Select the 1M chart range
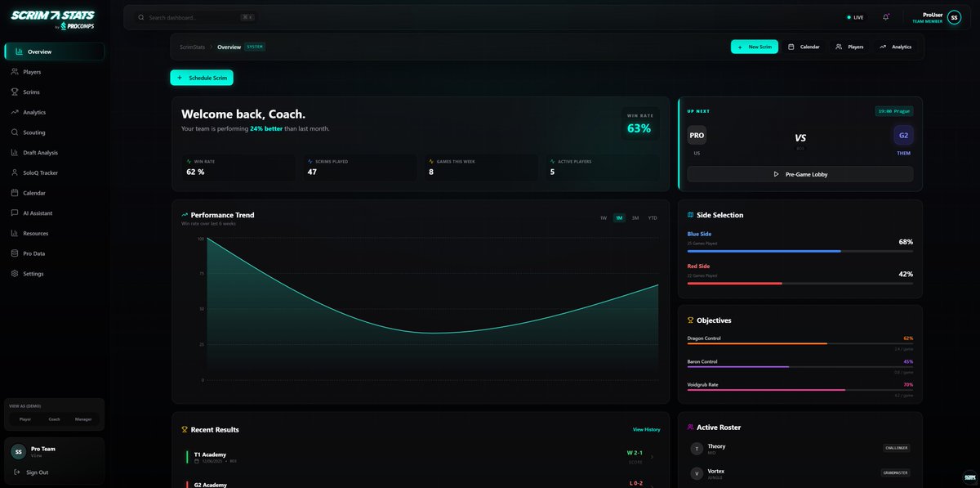 pyautogui.click(x=619, y=217)
